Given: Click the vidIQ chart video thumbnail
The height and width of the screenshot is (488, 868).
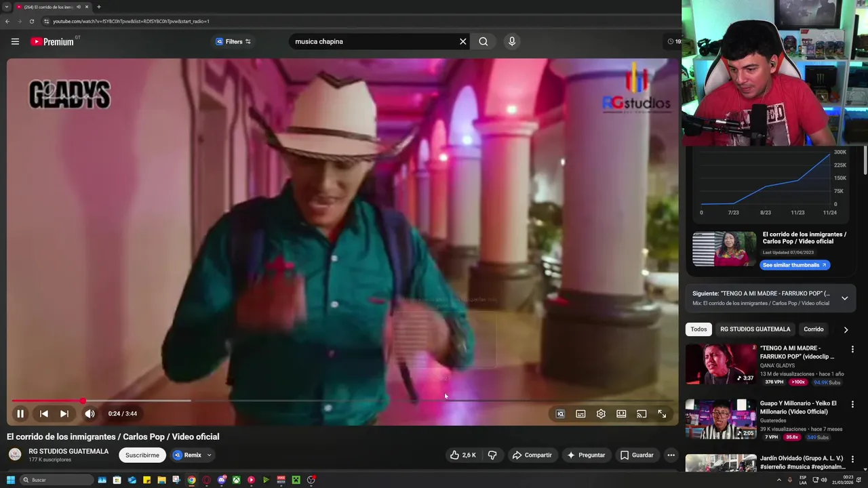Looking at the screenshot, I should [724, 249].
